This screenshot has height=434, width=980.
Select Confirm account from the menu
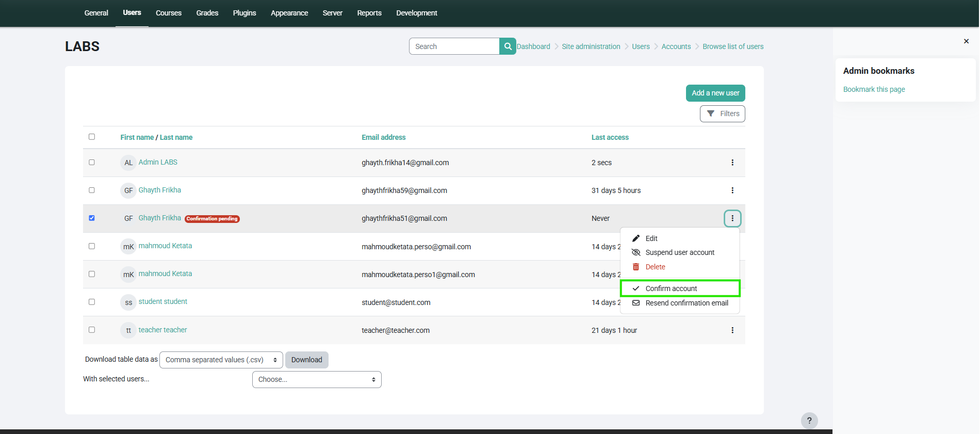tap(671, 288)
